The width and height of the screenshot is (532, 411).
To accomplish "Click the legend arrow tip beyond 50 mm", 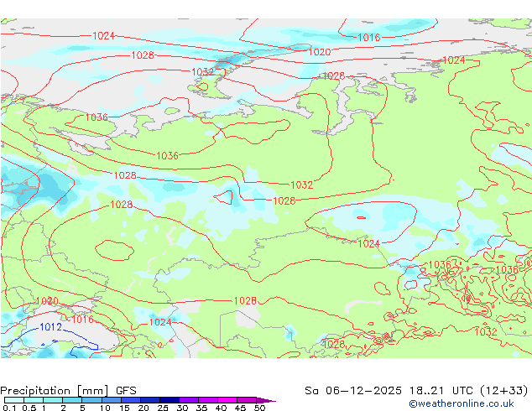I will 266,400.
